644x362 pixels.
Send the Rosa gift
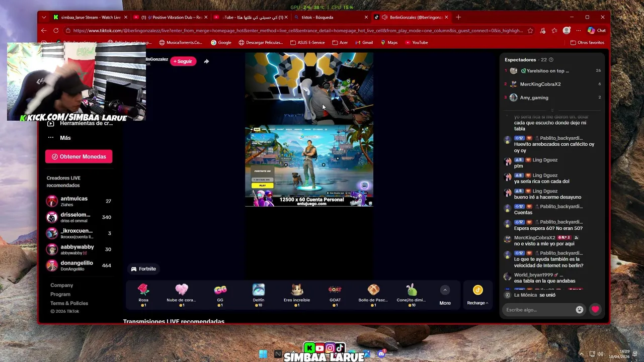(143, 295)
